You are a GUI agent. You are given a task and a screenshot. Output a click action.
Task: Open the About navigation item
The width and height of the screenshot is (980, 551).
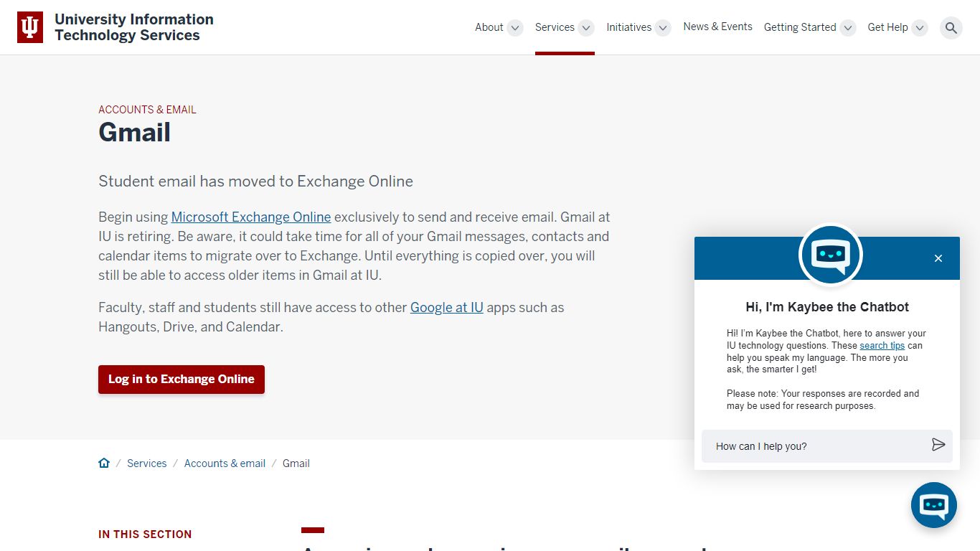489,27
